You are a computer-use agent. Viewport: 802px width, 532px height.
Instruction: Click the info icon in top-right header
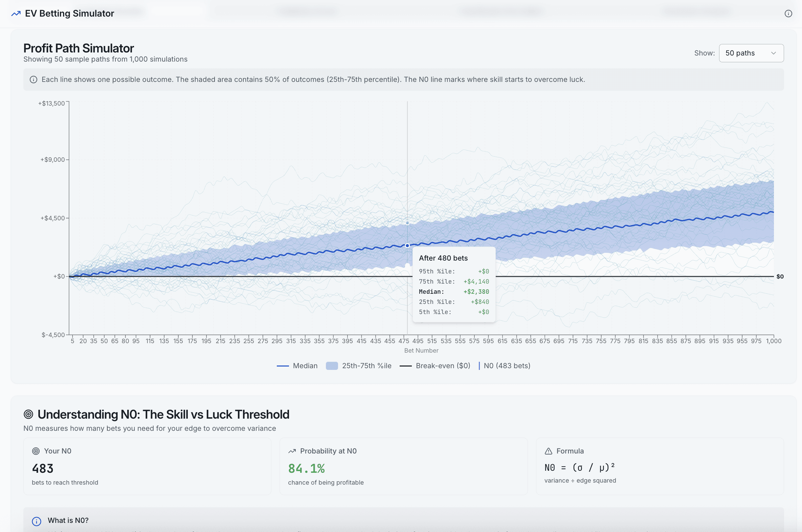(788, 14)
